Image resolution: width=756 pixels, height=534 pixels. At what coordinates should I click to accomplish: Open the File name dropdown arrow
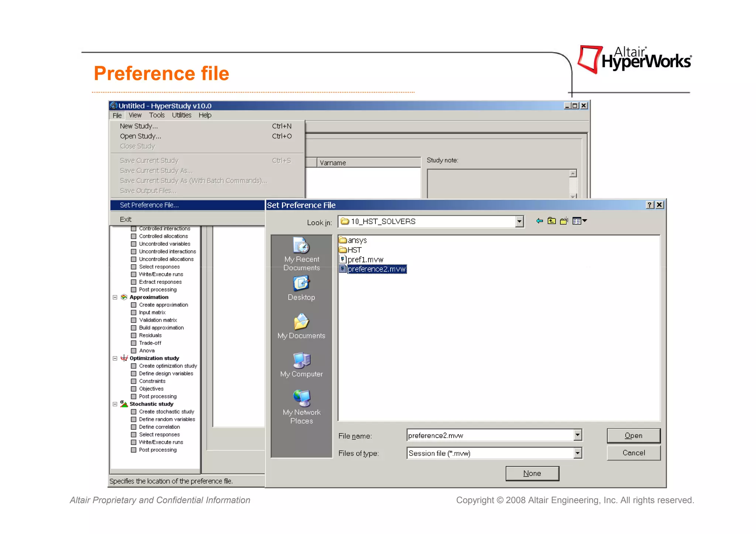click(x=578, y=435)
